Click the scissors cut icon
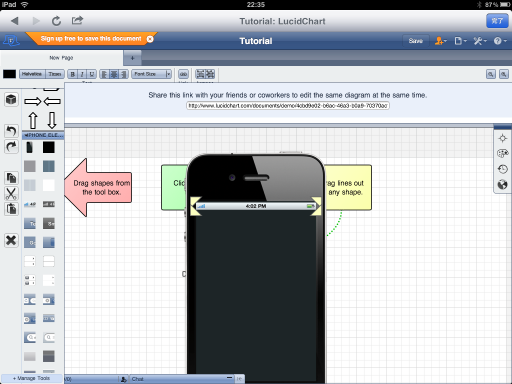This screenshot has width=512, height=384. pyautogui.click(x=11, y=194)
